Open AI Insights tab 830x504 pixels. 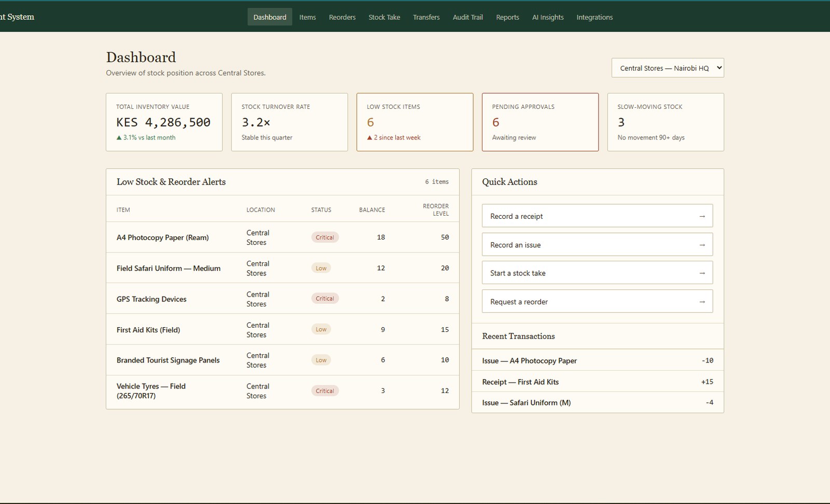coord(548,17)
